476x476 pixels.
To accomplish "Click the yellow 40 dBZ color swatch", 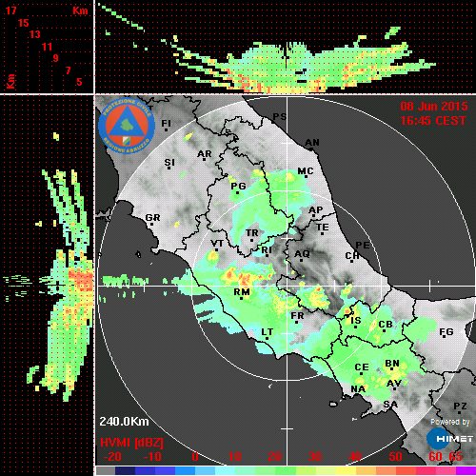I will [346, 470].
